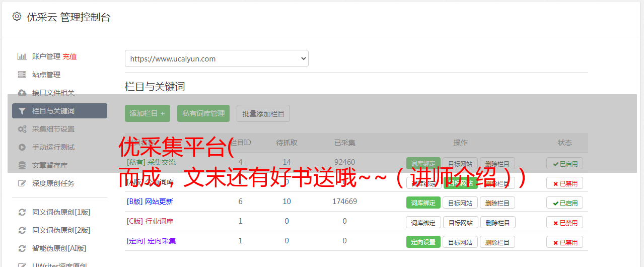Click the 栏目与关键词 page heading
The image size is (644, 267).
pyautogui.click(x=155, y=87)
